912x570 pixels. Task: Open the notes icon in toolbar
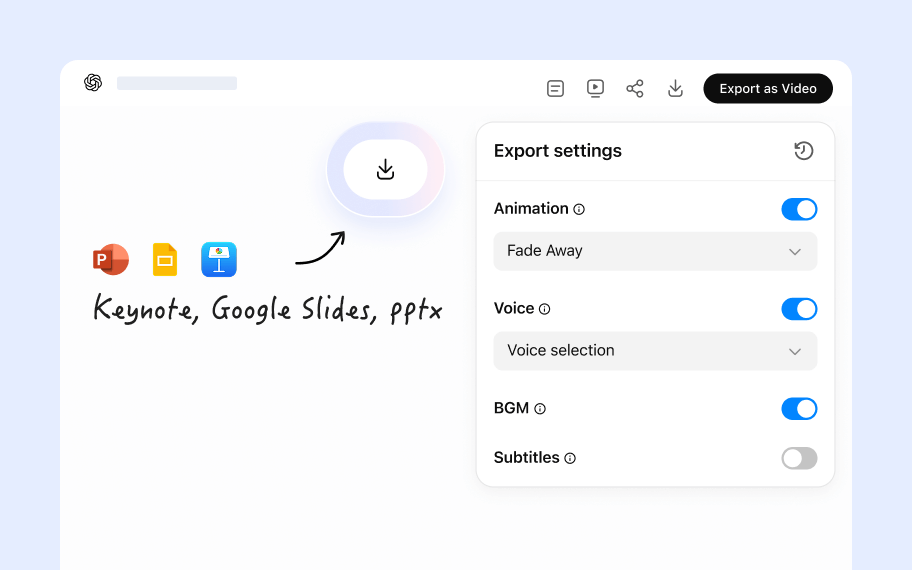(555, 88)
